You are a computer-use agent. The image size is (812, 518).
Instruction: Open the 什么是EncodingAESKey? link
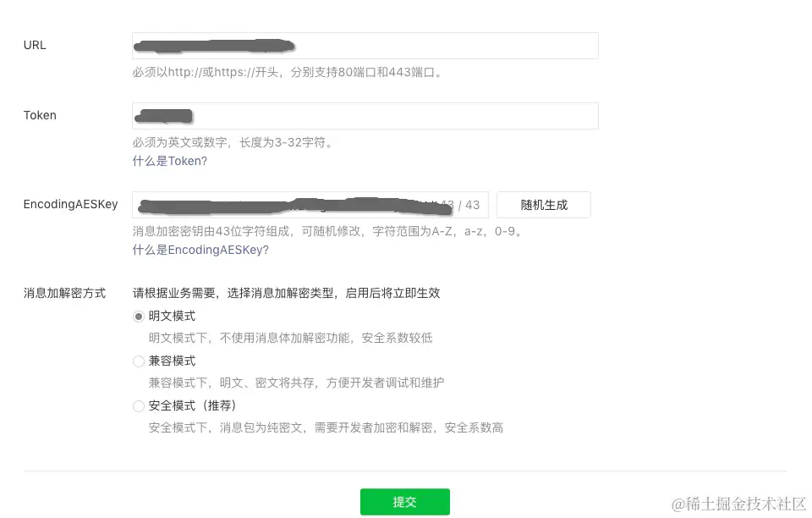pos(200,251)
